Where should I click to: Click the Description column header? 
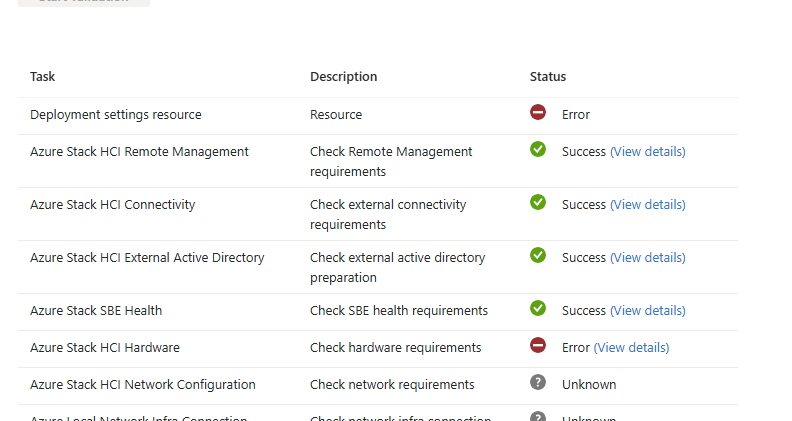343,76
